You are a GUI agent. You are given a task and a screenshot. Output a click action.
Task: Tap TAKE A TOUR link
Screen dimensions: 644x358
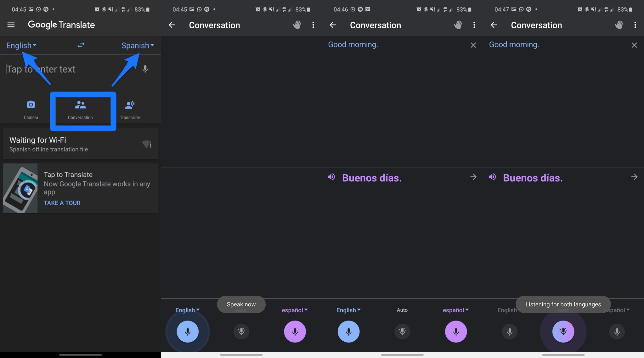point(62,203)
